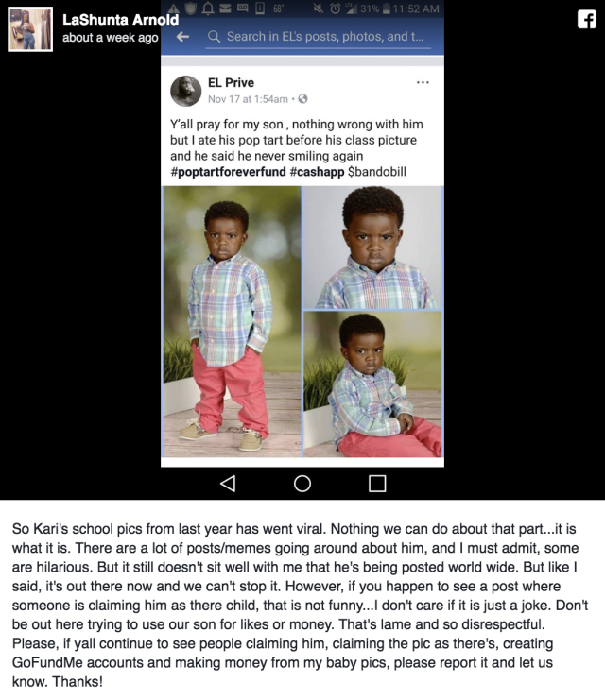
Task: Tap the search magnifier icon
Action: pyautogui.click(x=214, y=37)
